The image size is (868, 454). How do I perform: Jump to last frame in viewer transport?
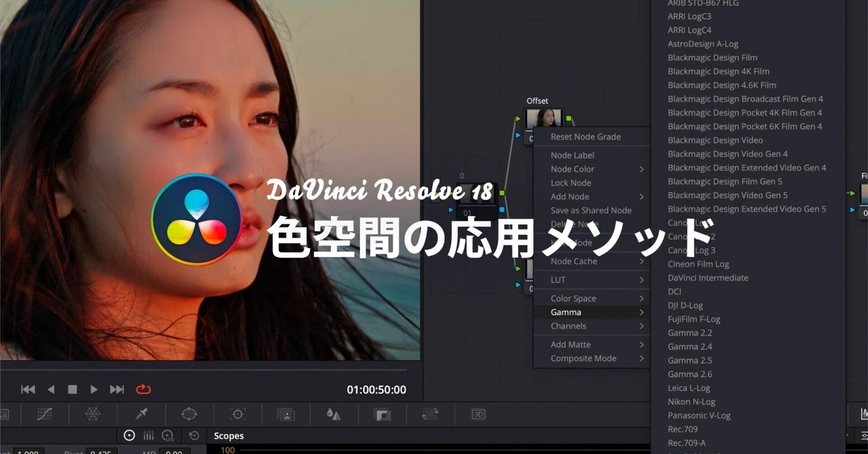coord(117,389)
